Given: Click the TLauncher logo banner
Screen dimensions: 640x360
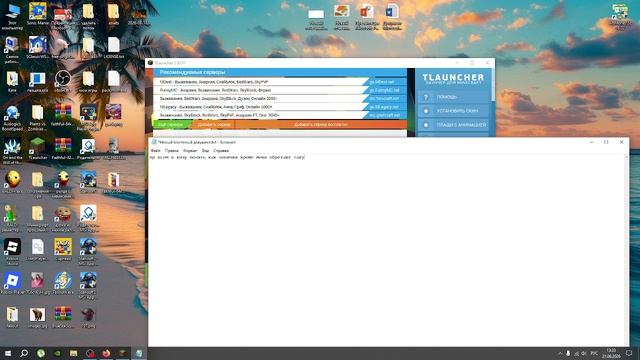Looking at the screenshot, I should [453, 78].
